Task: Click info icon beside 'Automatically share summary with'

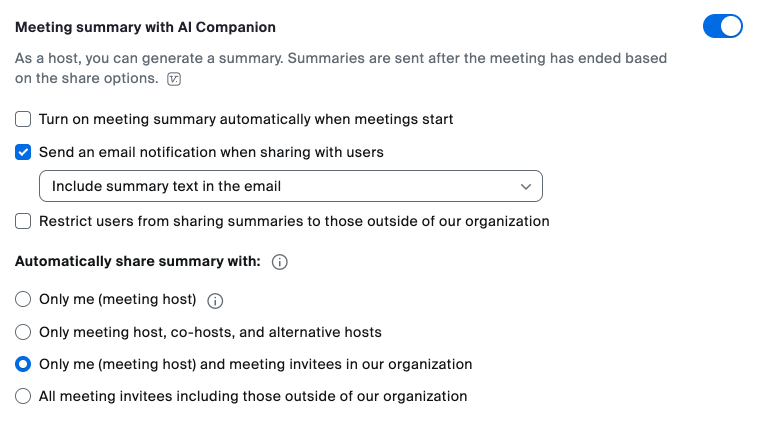Action: click(x=280, y=262)
